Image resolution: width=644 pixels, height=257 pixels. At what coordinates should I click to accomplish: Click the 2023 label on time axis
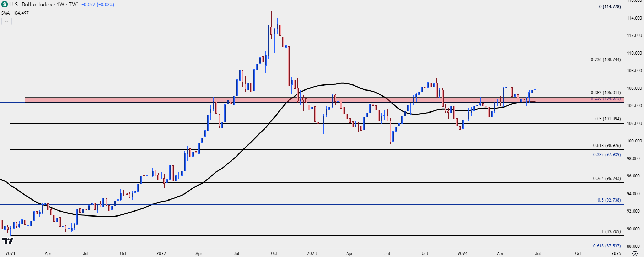coord(312,253)
